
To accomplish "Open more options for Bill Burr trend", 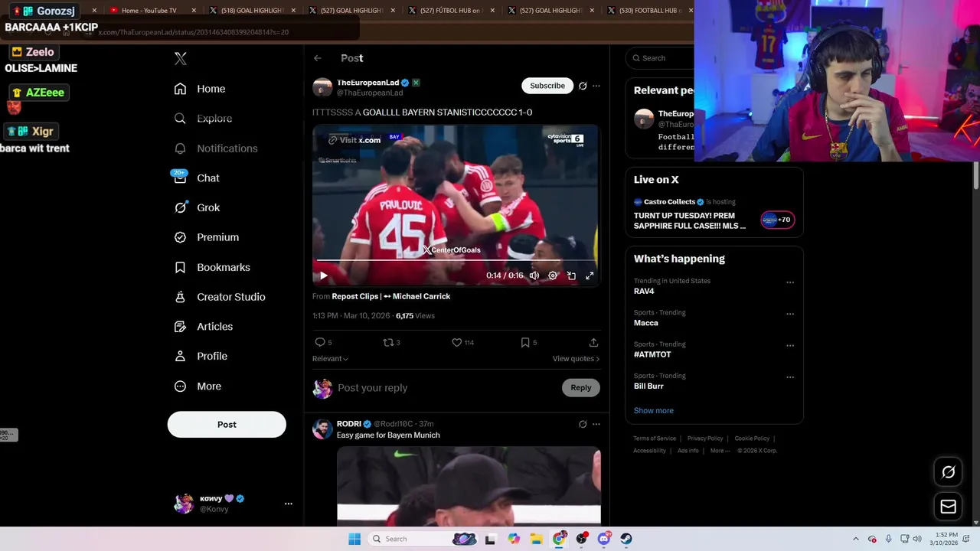I will tap(790, 377).
